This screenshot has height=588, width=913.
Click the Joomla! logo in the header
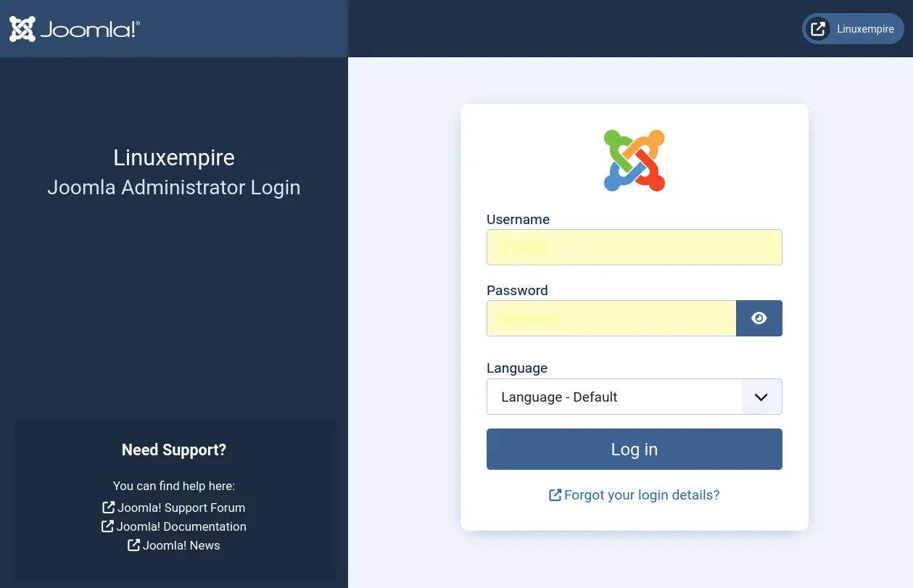click(x=73, y=28)
